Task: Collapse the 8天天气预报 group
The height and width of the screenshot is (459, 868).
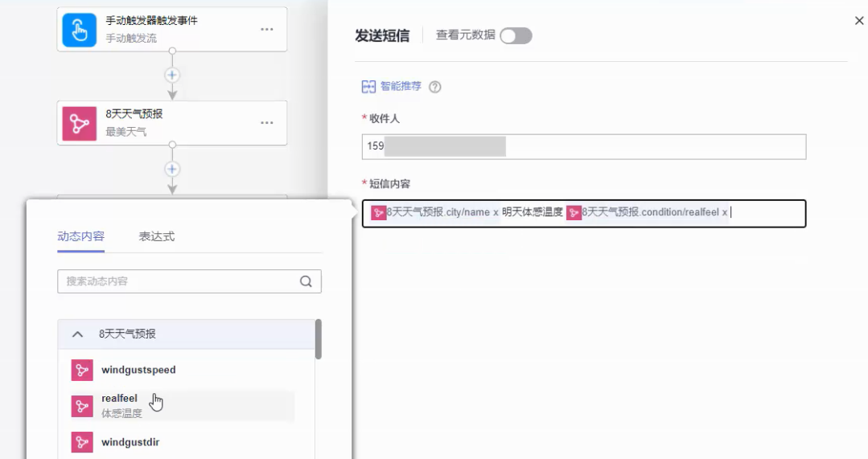Action: [x=77, y=334]
